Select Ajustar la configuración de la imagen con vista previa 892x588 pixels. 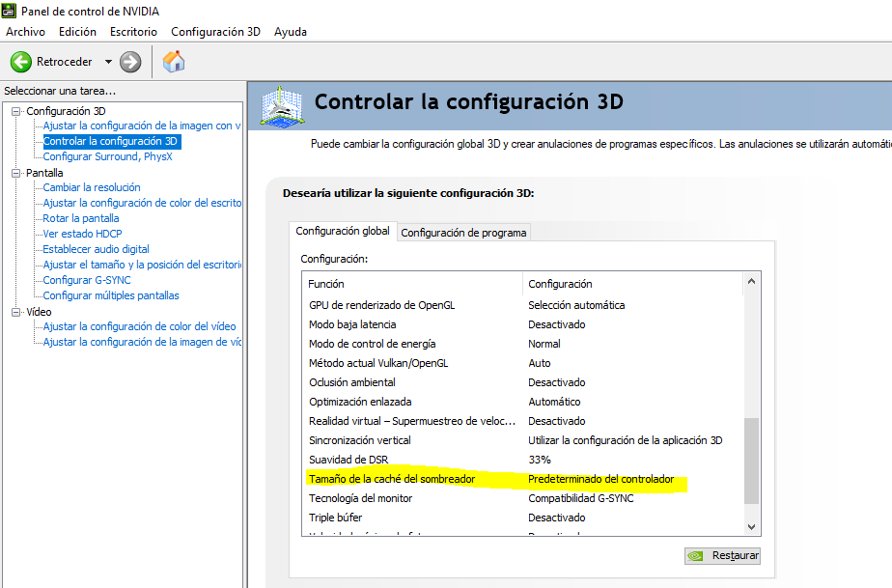[x=142, y=126]
